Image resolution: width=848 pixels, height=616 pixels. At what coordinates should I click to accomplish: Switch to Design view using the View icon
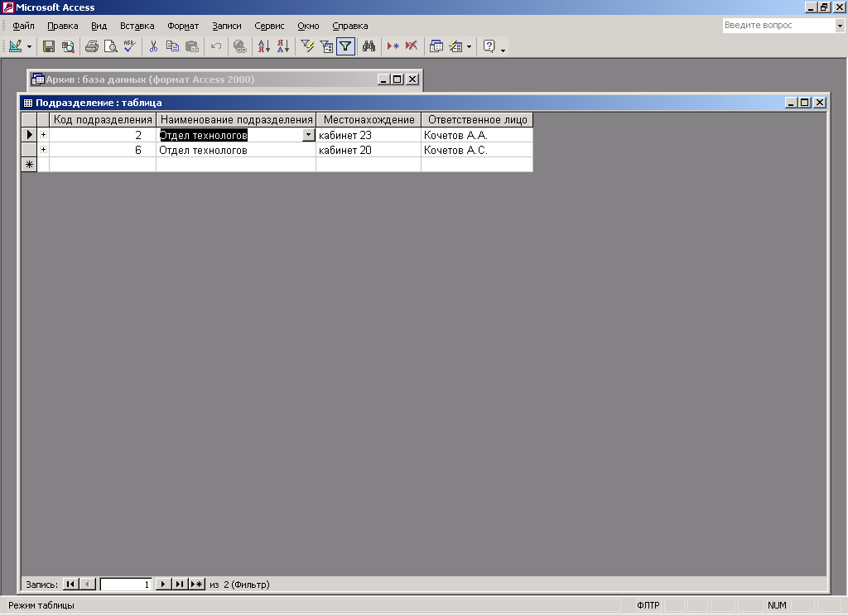pyautogui.click(x=15, y=46)
